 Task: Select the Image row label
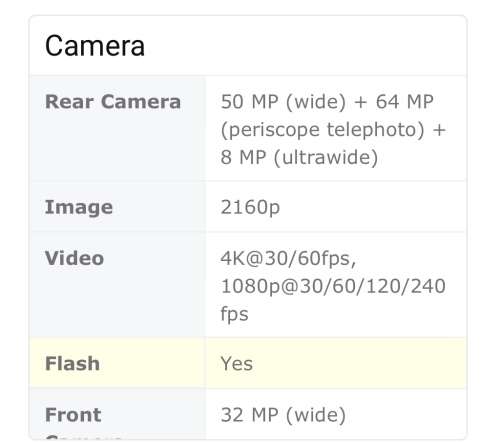click(79, 207)
